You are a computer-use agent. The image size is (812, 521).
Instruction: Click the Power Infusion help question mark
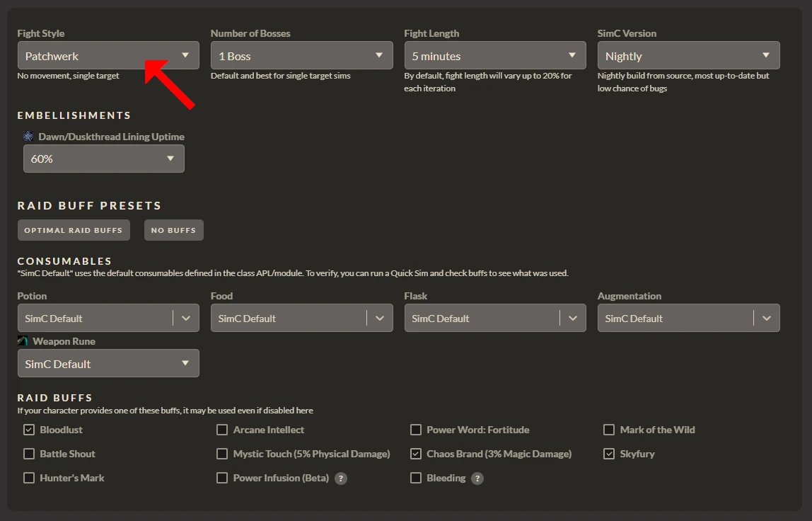click(340, 479)
